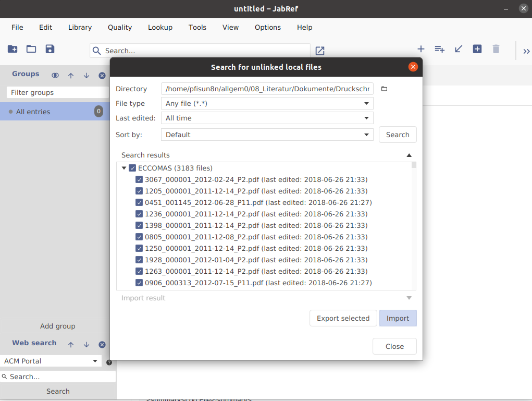Uncheck the 3067_000001_2012-02-24_P2.pdf file
Viewport: 532px width, 401px height.
coord(139,179)
